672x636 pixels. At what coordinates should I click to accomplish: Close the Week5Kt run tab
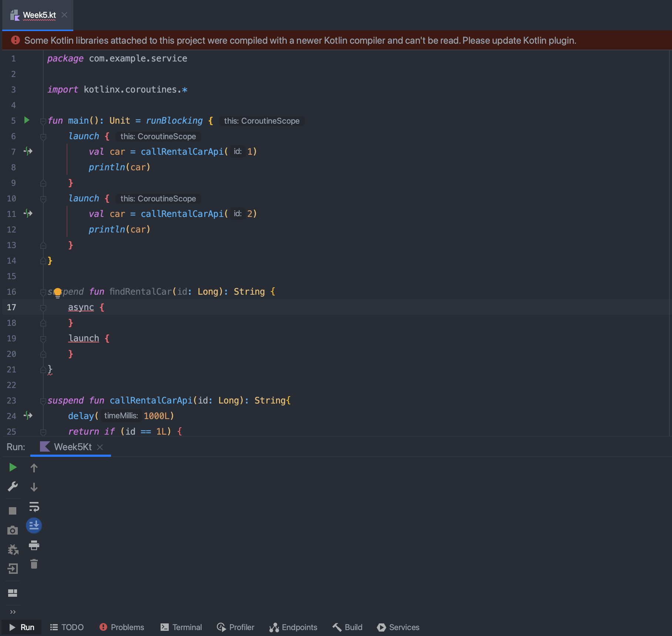pos(100,447)
